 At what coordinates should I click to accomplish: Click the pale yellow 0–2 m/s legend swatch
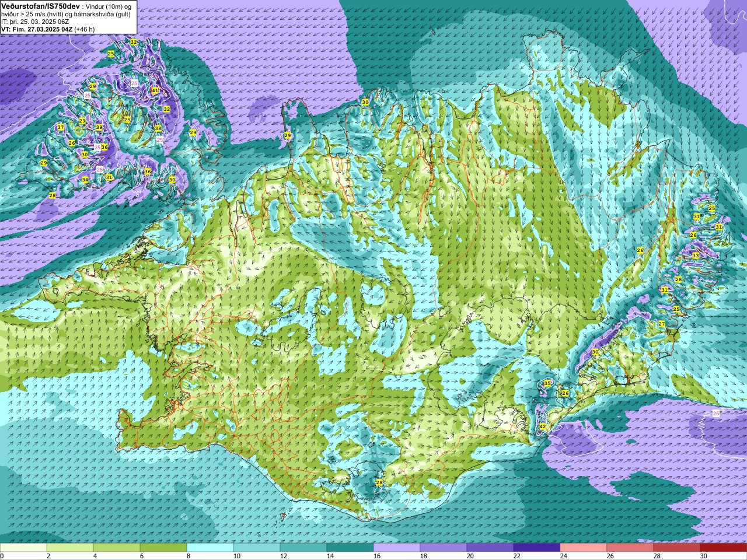[23, 548]
